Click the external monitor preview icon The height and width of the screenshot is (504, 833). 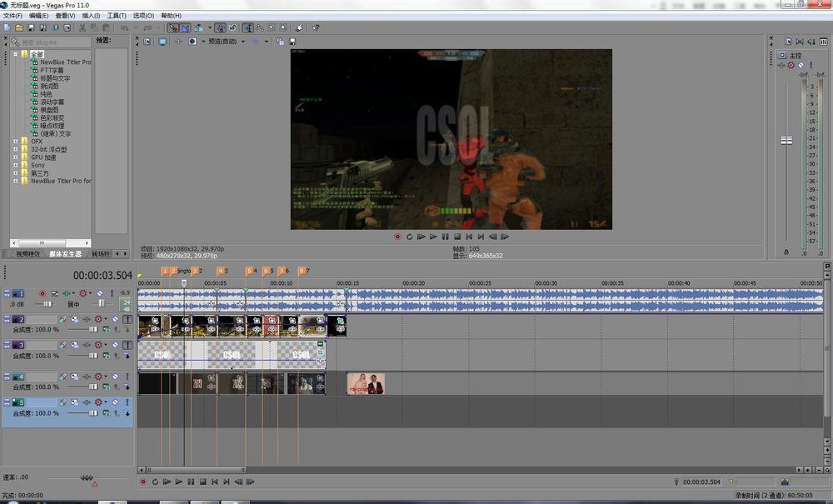[162, 42]
